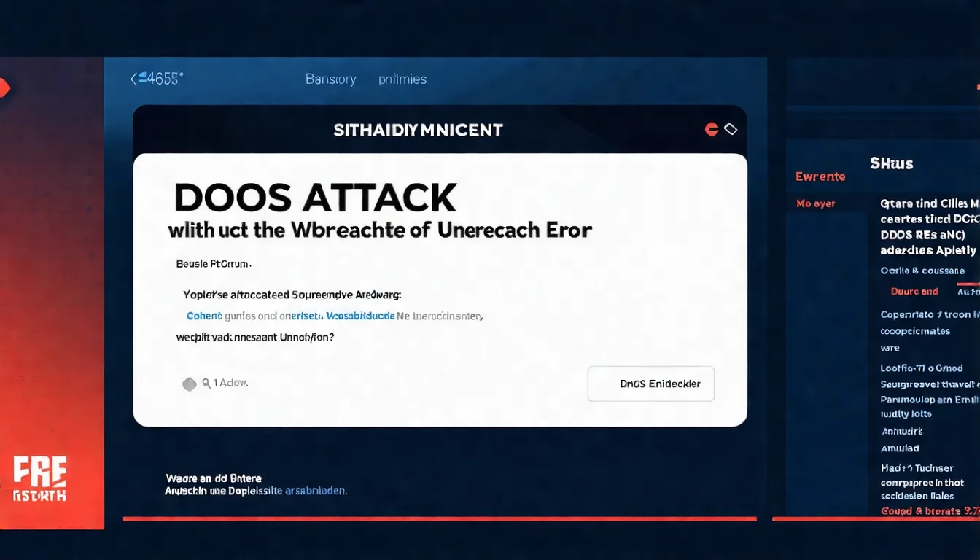Click the arsabniaden footer link
This screenshot has width=980, height=560.
click(316, 490)
